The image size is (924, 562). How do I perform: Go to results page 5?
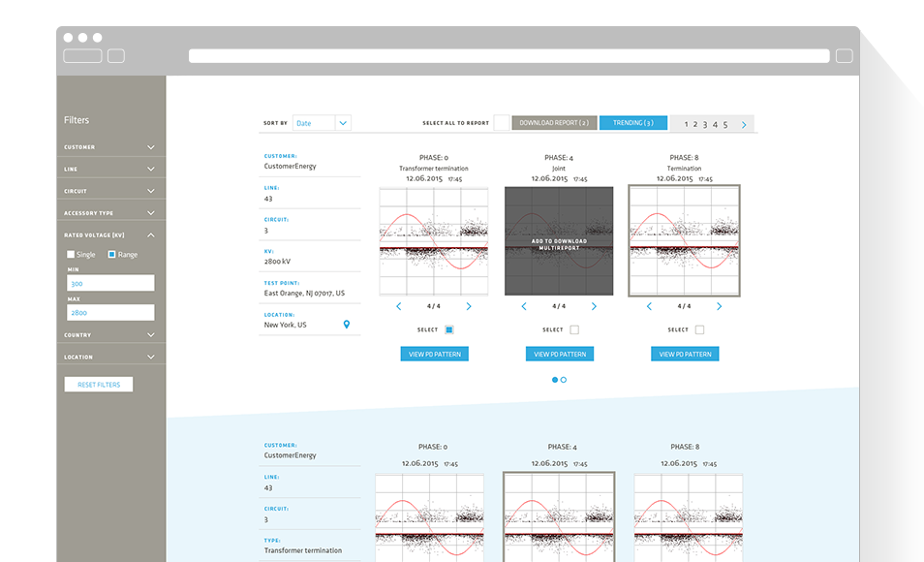725,124
